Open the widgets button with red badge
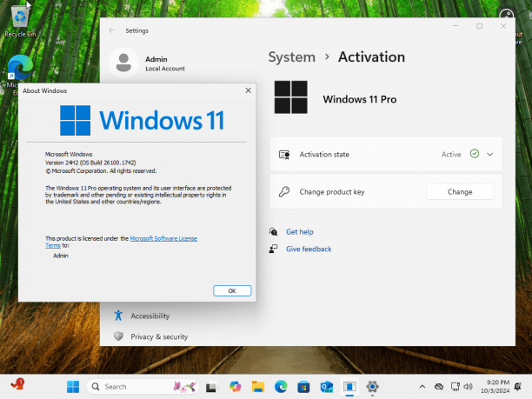This screenshot has width=532, height=399. (x=17, y=385)
